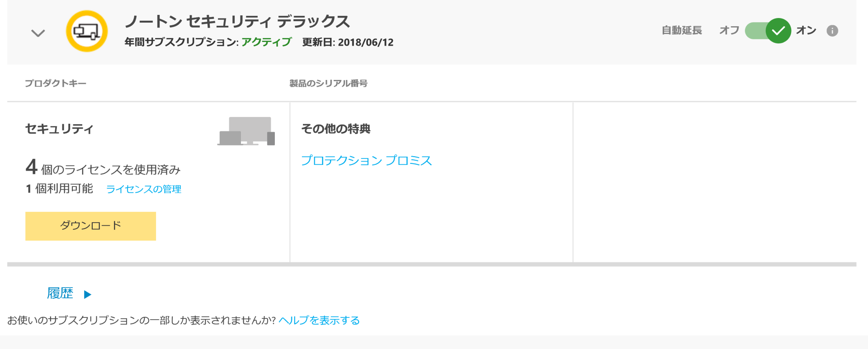Screen dimensions: 868x349
Task: Select the オフ label to disable renewal
Action: [x=729, y=30]
